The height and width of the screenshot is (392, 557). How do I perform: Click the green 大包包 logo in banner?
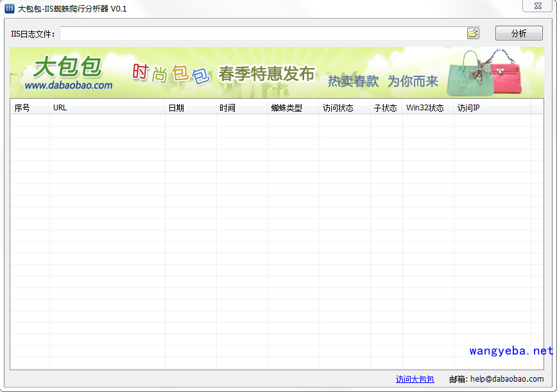(67, 67)
